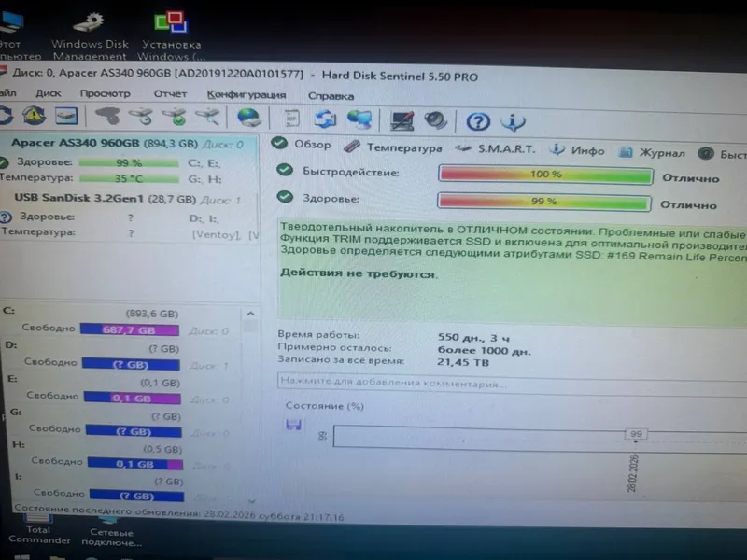Click green check icon beside Быстродействие
Screen dimensions: 747x560
coord(285,170)
